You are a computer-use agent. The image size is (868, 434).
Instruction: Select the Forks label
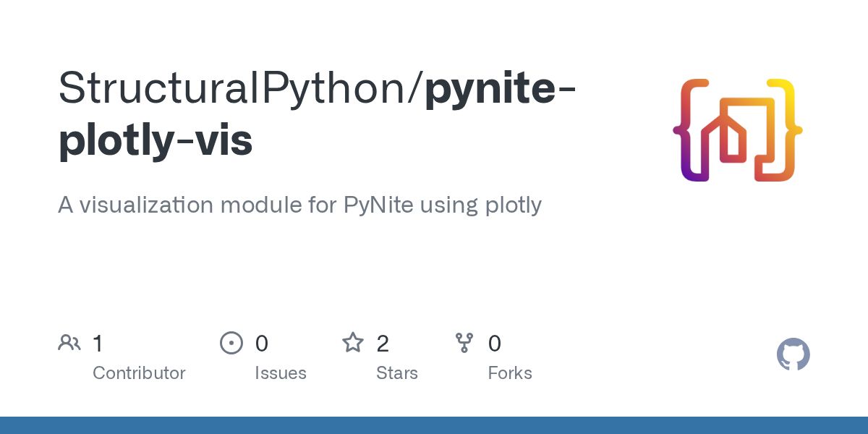510,373
